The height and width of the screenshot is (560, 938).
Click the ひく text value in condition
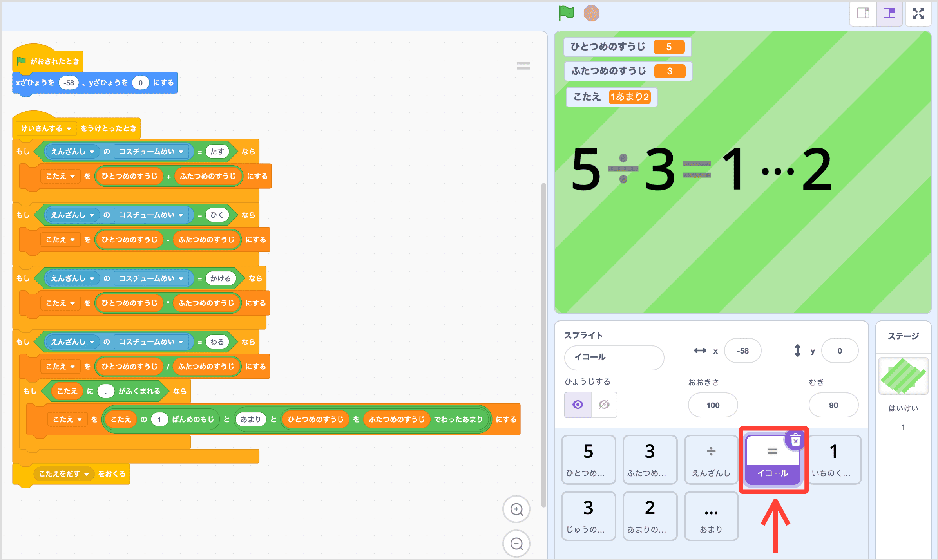217,215
